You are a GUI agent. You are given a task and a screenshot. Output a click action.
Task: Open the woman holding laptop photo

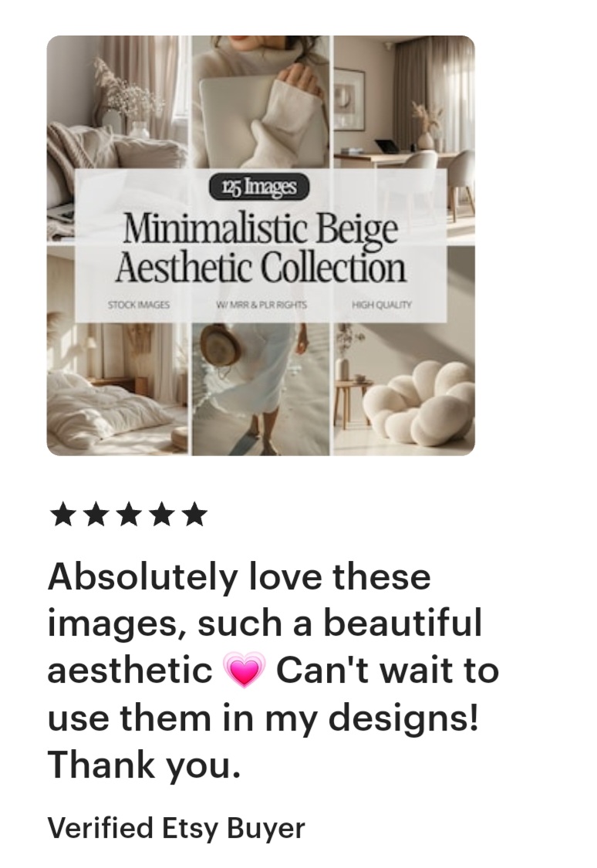[261, 102]
